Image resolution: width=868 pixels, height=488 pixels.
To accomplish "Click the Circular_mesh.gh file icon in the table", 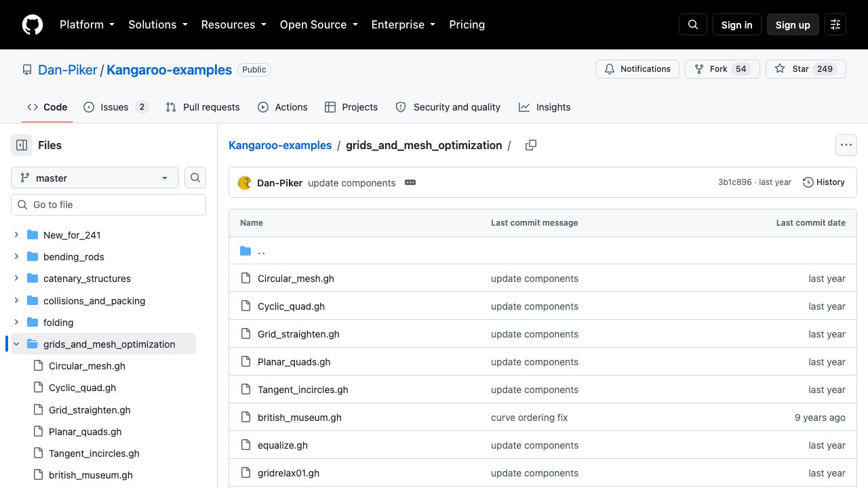I will coord(245,279).
